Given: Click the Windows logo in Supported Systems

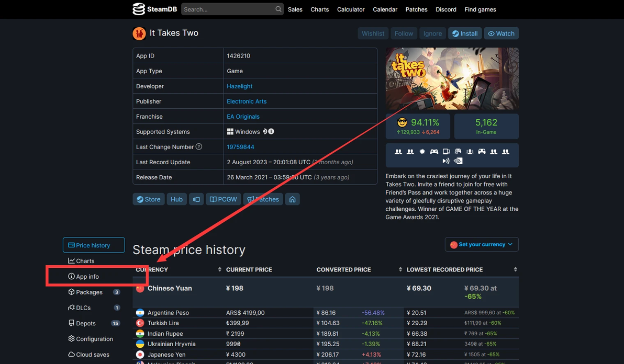Looking at the screenshot, I should tap(230, 132).
